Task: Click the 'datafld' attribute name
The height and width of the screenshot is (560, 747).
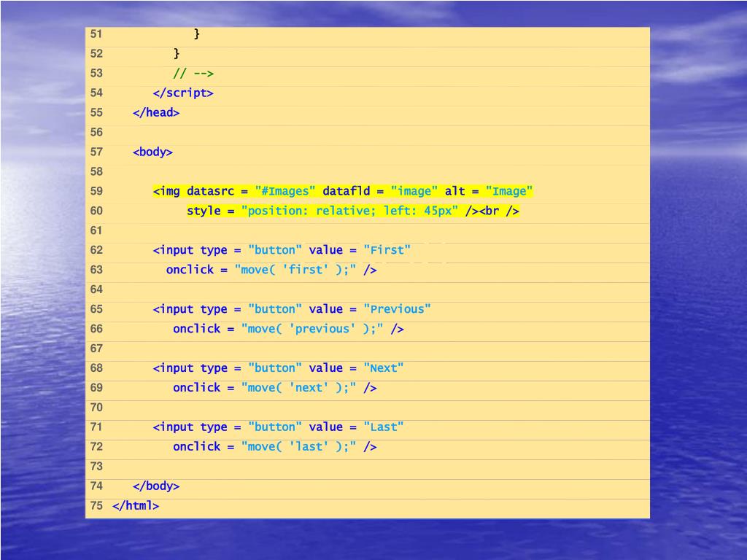Action: (x=347, y=192)
